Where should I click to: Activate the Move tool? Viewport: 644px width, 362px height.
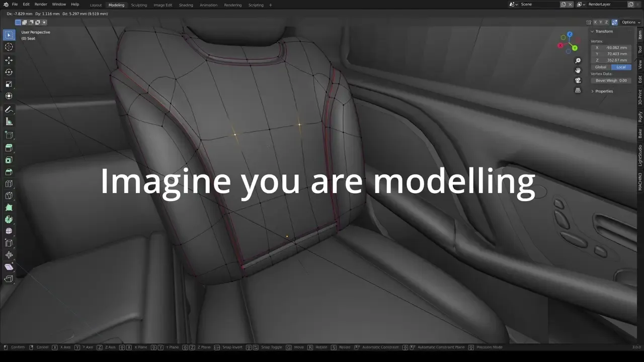click(x=9, y=60)
